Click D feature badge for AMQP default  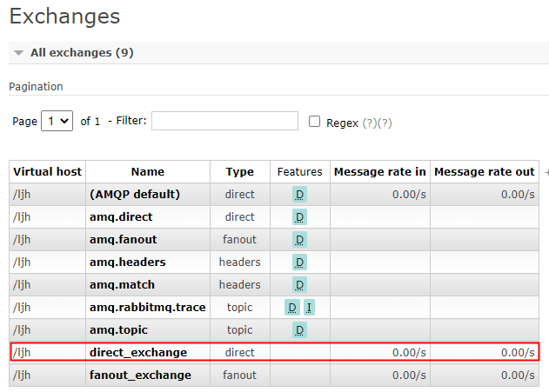coord(299,195)
